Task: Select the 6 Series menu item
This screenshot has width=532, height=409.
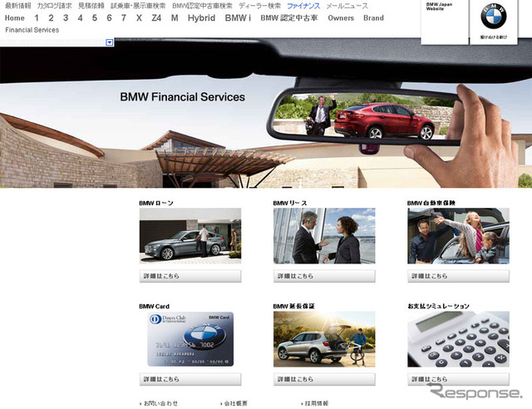Action: 109,18
